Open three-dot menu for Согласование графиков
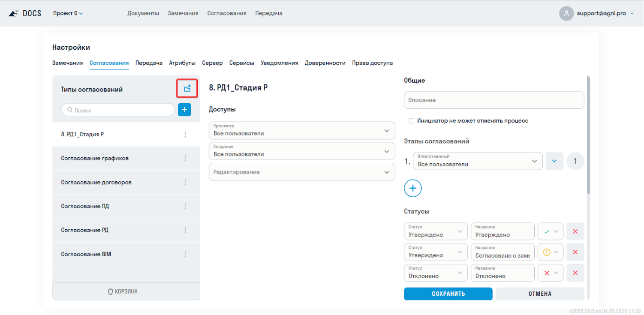 tap(185, 158)
